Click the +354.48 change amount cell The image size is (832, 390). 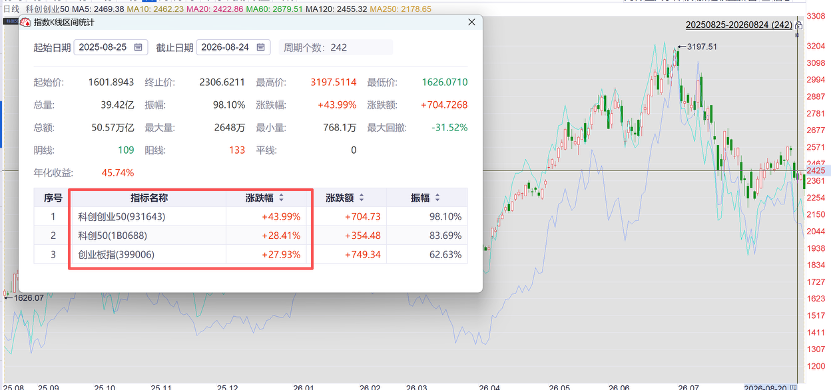[362, 236]
